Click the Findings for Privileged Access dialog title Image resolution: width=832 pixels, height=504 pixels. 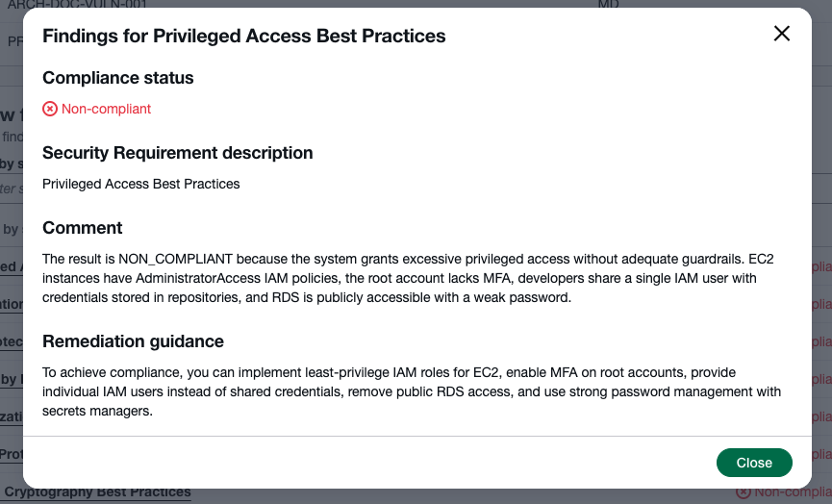click(x=243, y=36)
